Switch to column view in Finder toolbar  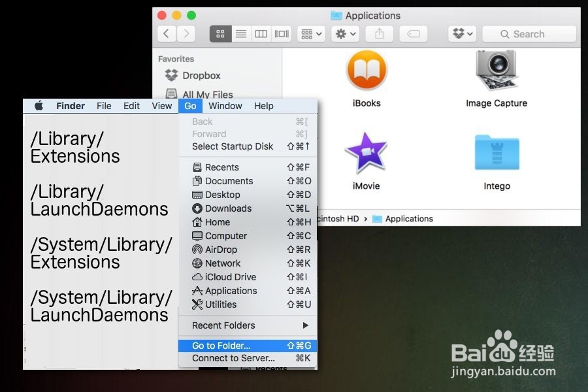point(261,34)
